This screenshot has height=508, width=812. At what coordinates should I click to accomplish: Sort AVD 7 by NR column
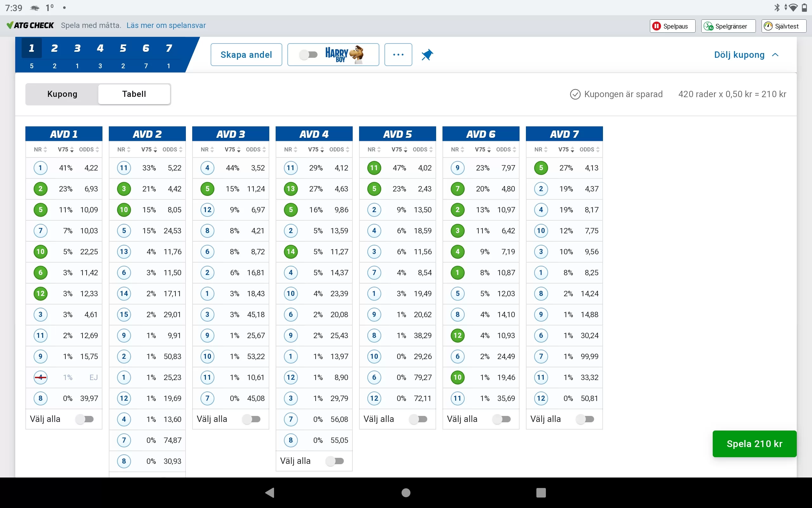(541, 150)
